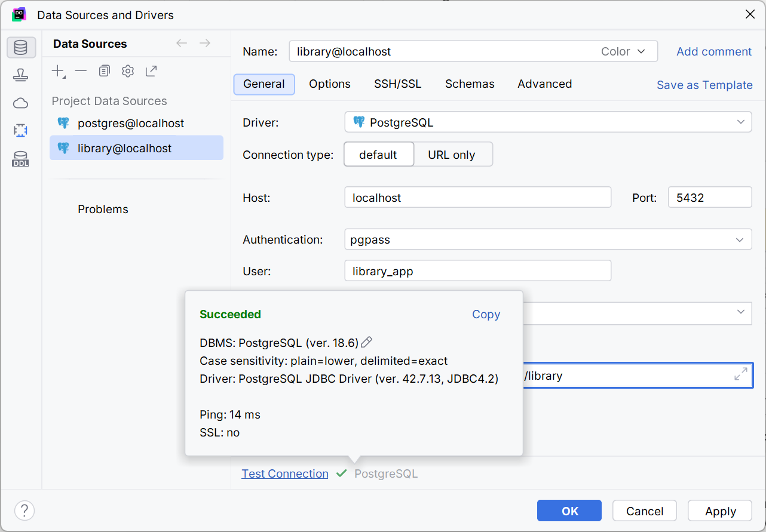This screenshot has height=532, width=766.
Task: Click the green Succeeded status text
Action: tap(230, 314)
